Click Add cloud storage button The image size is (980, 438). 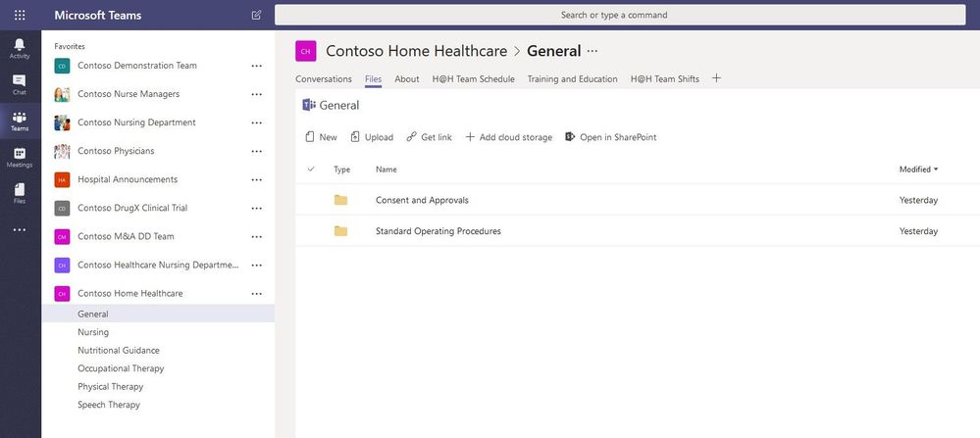(x=509, y=137)
